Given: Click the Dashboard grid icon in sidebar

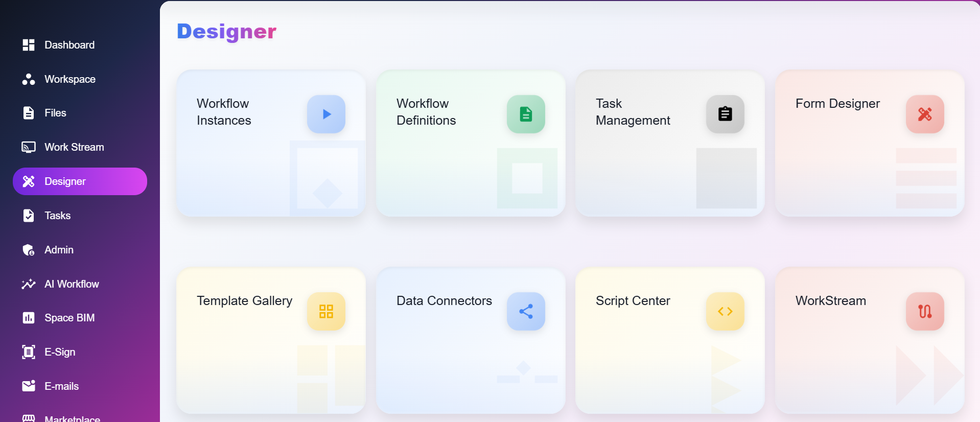Looking at the screenshot, I should click(x=29, y=45).
